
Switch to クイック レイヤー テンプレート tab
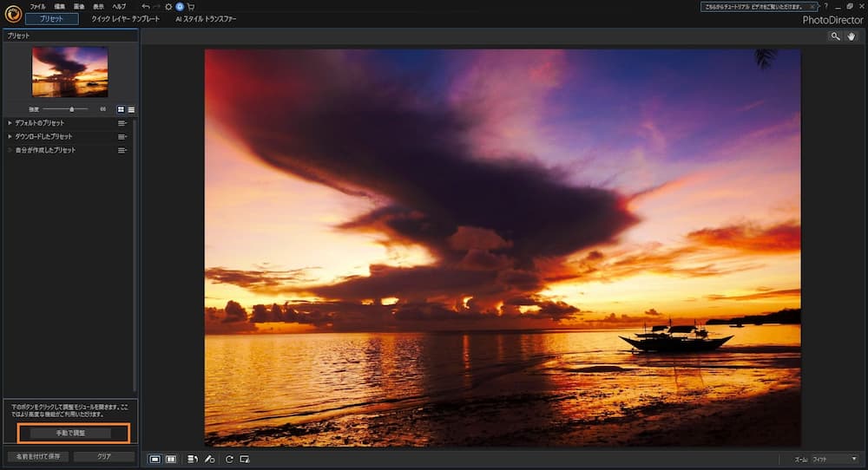point(126,19)
